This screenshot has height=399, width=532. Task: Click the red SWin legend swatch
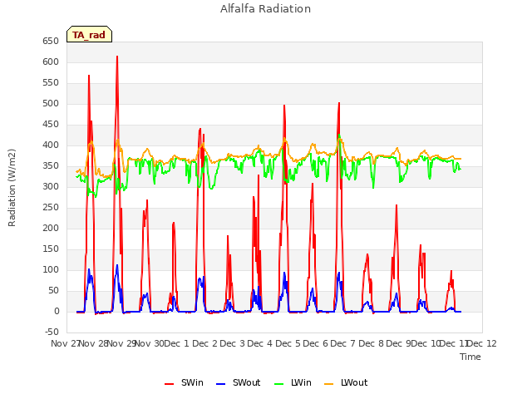(x=169, y=384)
